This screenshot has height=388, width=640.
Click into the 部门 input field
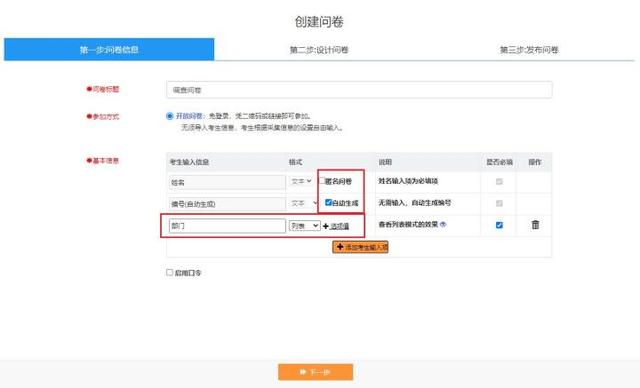point(227,226)
